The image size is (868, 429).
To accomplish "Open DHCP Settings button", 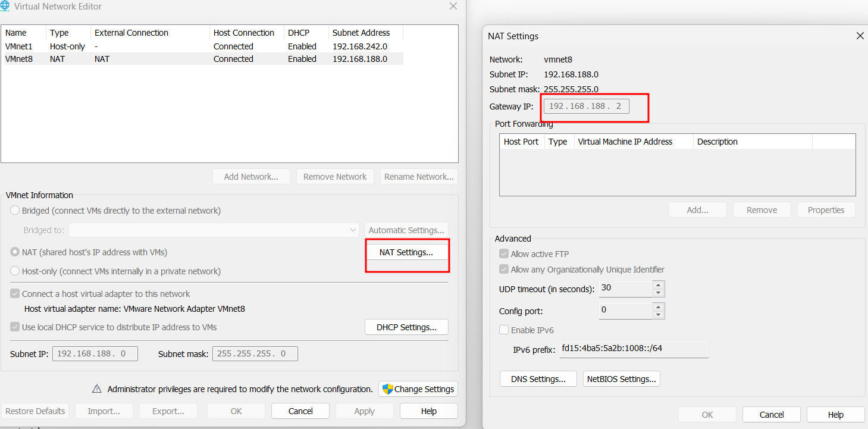I will [406, 327].
